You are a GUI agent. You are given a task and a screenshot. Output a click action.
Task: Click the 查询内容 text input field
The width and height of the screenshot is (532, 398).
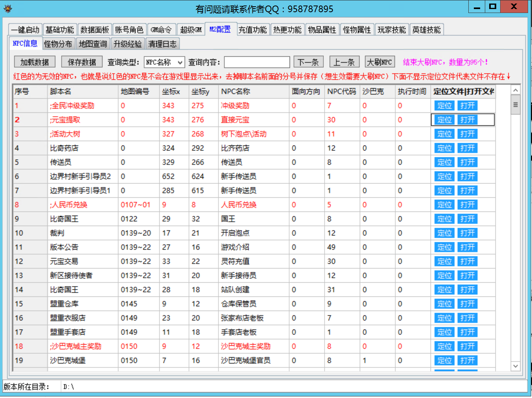pos(257,62)
